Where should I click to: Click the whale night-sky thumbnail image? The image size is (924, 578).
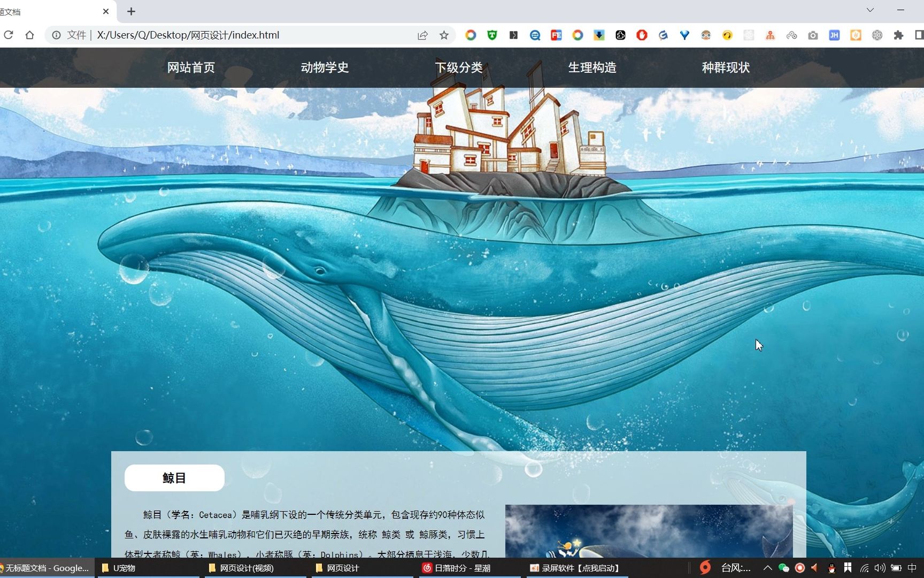point(649,531)
